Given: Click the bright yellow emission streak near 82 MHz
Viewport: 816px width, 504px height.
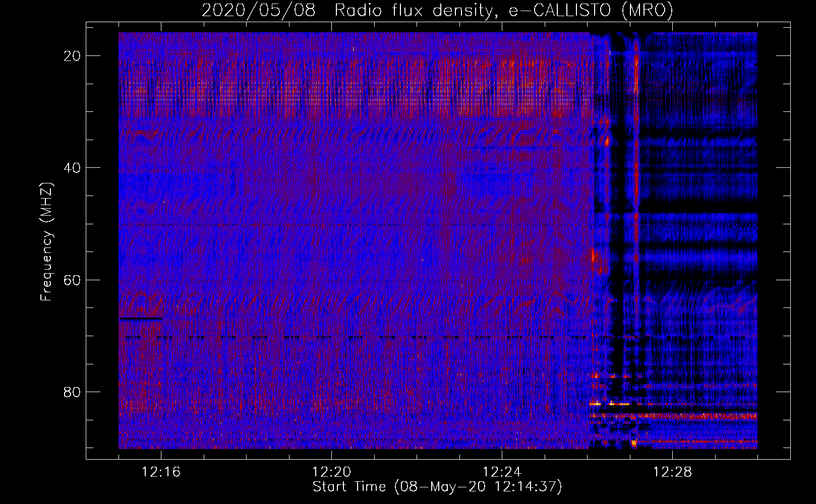Looking at the screenshot, I should click(610, 404).
